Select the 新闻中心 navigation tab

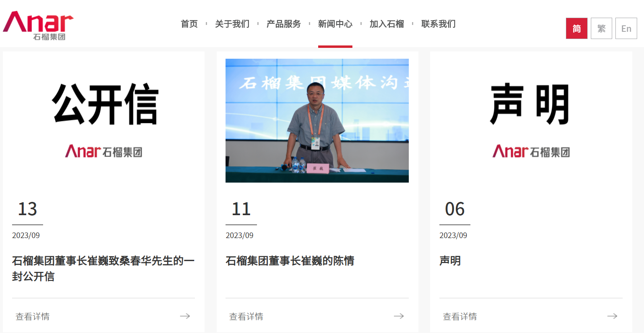pyautogui.click(x=335, y=24)
